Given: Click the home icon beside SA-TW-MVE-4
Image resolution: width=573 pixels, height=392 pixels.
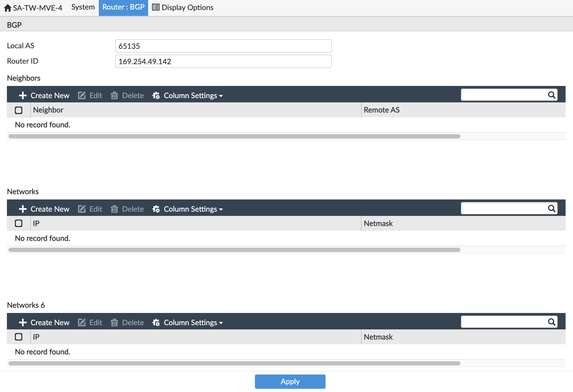Looking at the screenshot, I should (x=7, y=7).
